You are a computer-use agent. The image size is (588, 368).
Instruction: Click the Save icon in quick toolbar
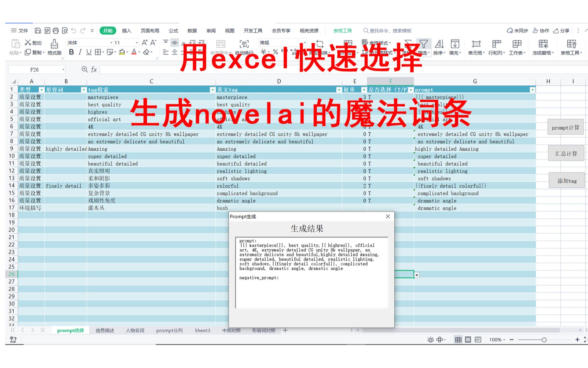tap(38, 31)
